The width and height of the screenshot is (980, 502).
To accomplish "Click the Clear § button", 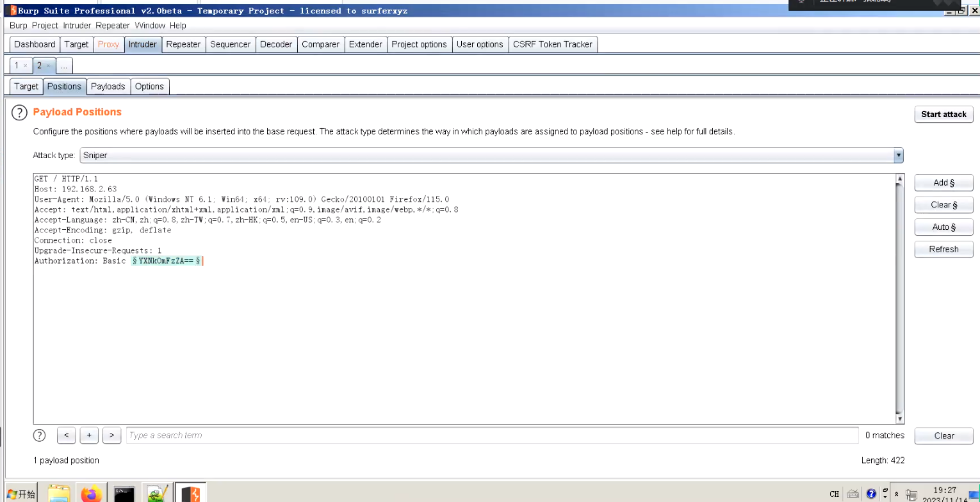I will click(943, 205).
